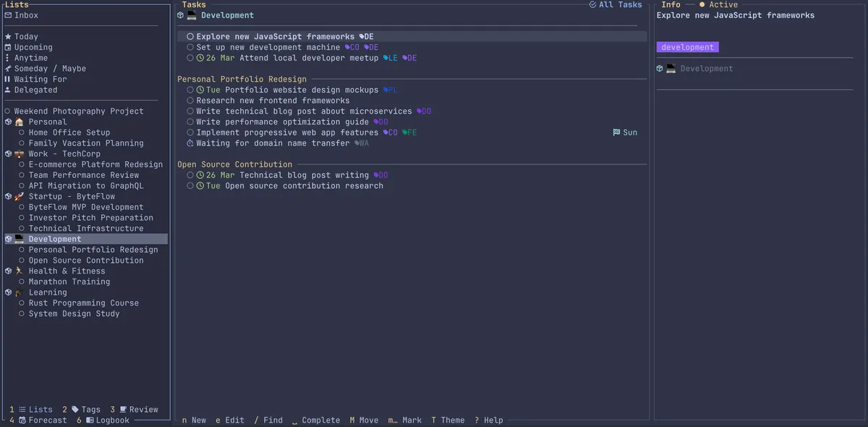The width and height of the screenshot is (868, 427).
Task: Click the laptop emoji in sidebar Development row
Action: [x=20, y=239]
